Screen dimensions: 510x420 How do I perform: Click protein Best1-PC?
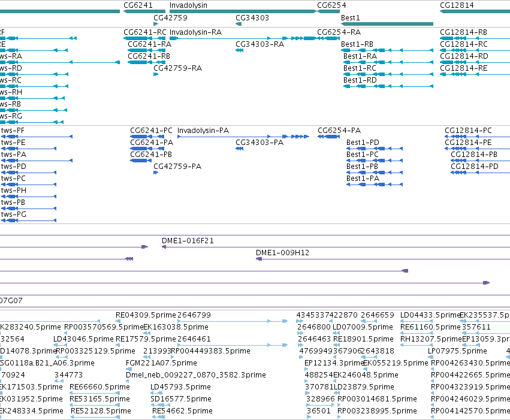pos(363,155)
